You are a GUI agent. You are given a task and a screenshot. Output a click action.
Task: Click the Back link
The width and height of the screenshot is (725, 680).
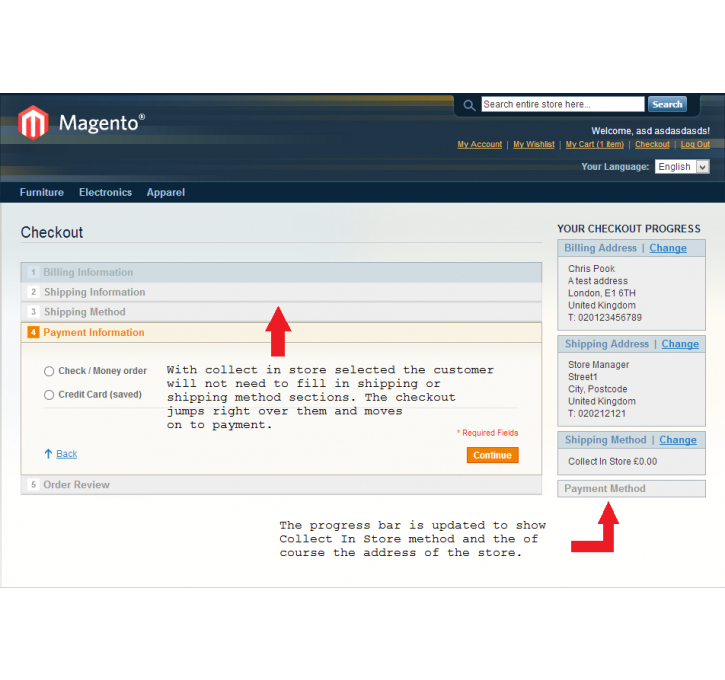67,454
